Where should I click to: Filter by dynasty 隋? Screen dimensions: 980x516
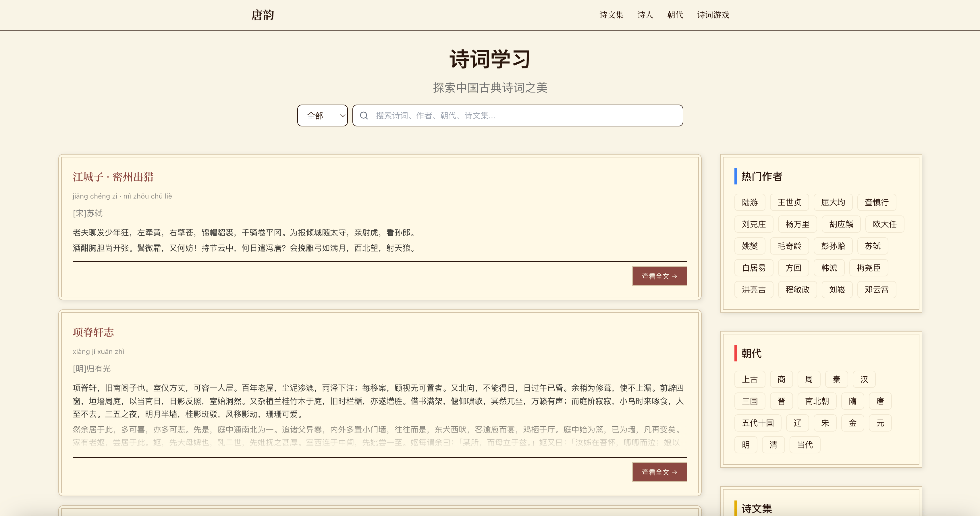[852, 401]
